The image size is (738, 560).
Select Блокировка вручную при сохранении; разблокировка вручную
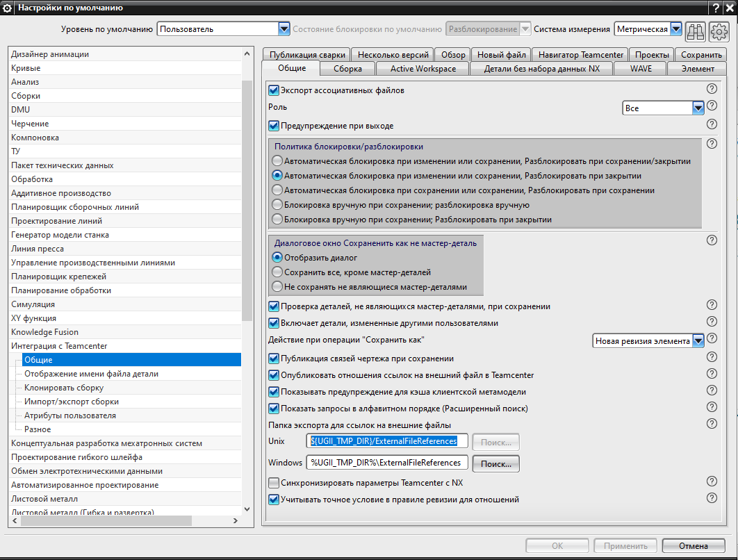277,205
